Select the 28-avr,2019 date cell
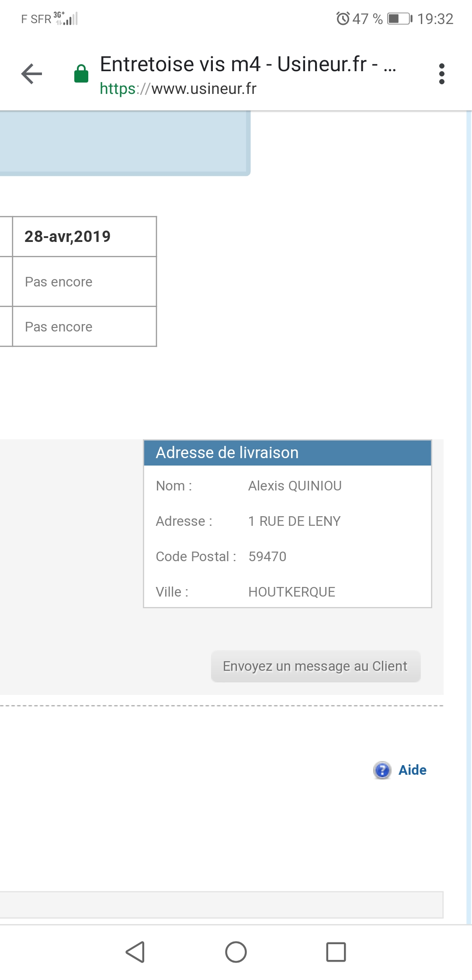Viewport: 472px width, 980px height. pos(84,236)
